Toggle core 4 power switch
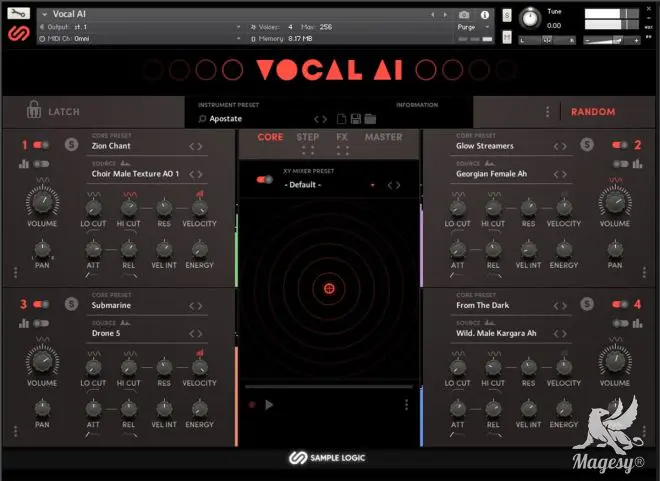Viewport: 660px width, 481px height. click(620, 304)
